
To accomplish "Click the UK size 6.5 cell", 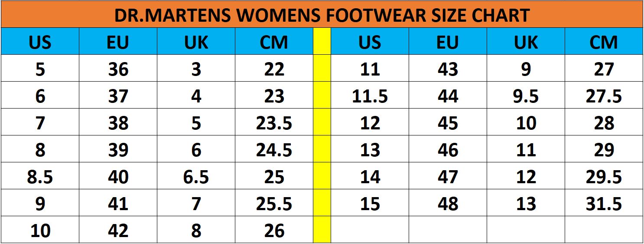I will click(196, 176).
